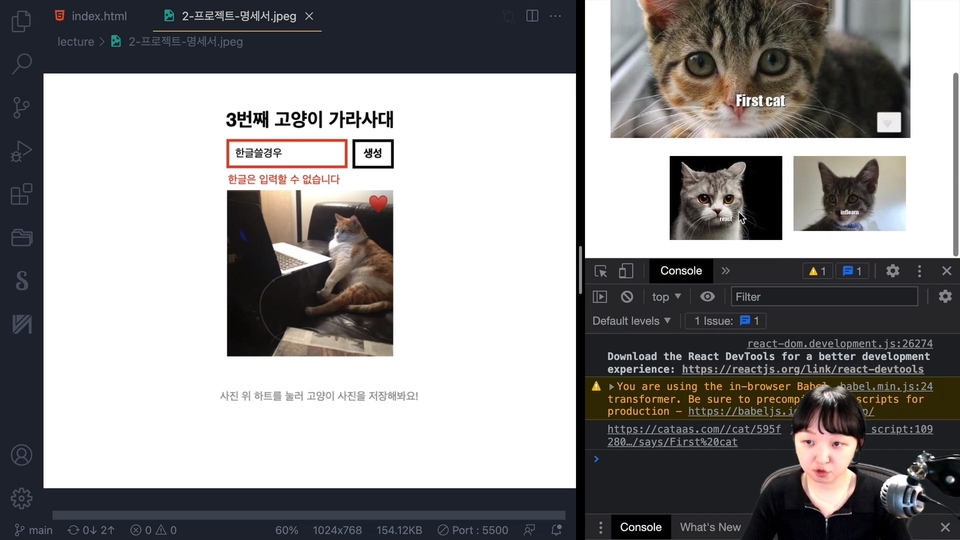The width and height of the screenshot is (960, 540).
Task: Open the Run and Debug view
Action: [x=21, y=151]
